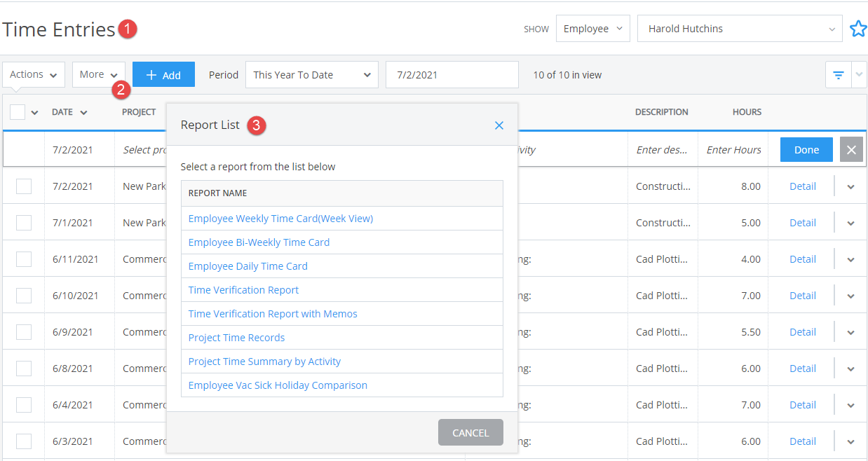Image resolution: width=868 pixels, height=461 pixels.
Task: Open select-all checkbox dropdown arrow
Action: (34, 113)
